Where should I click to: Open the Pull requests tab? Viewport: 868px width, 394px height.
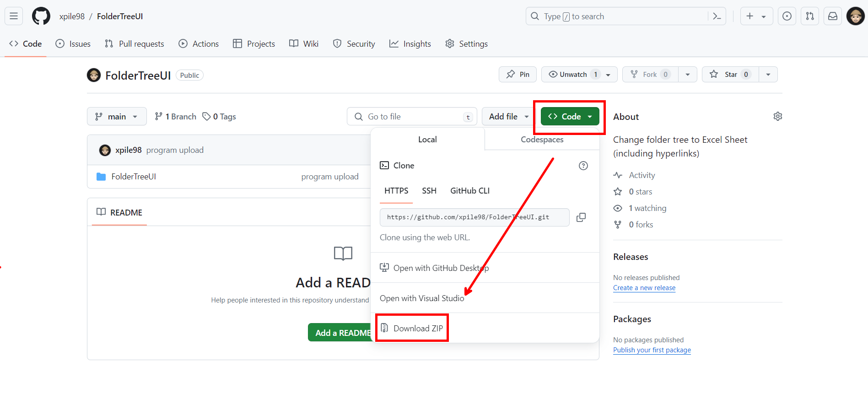point(135,44)
